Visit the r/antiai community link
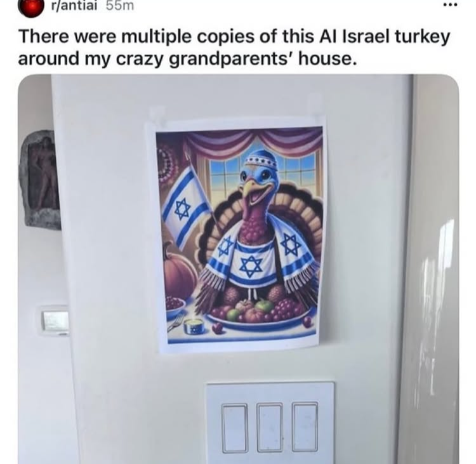Viewport: 476px width, 464px height. [x=74, y=6]
